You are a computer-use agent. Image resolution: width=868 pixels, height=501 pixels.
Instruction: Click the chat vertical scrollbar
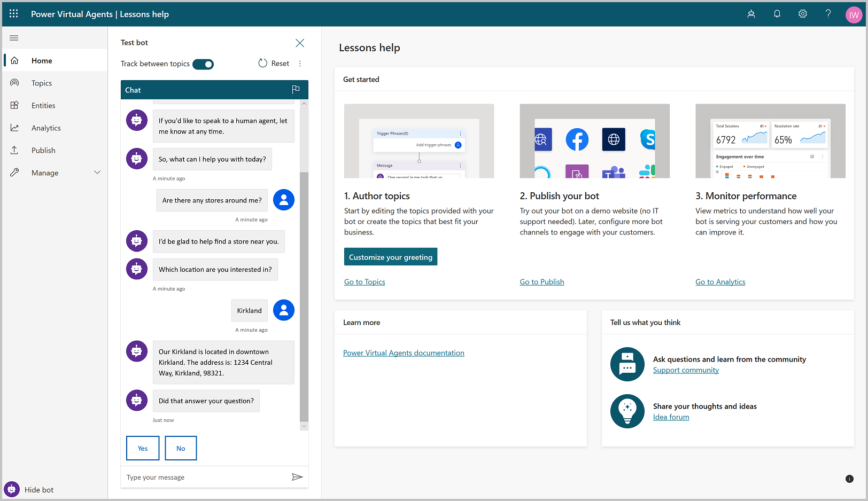pyautogui.click(x=304, y=294)
